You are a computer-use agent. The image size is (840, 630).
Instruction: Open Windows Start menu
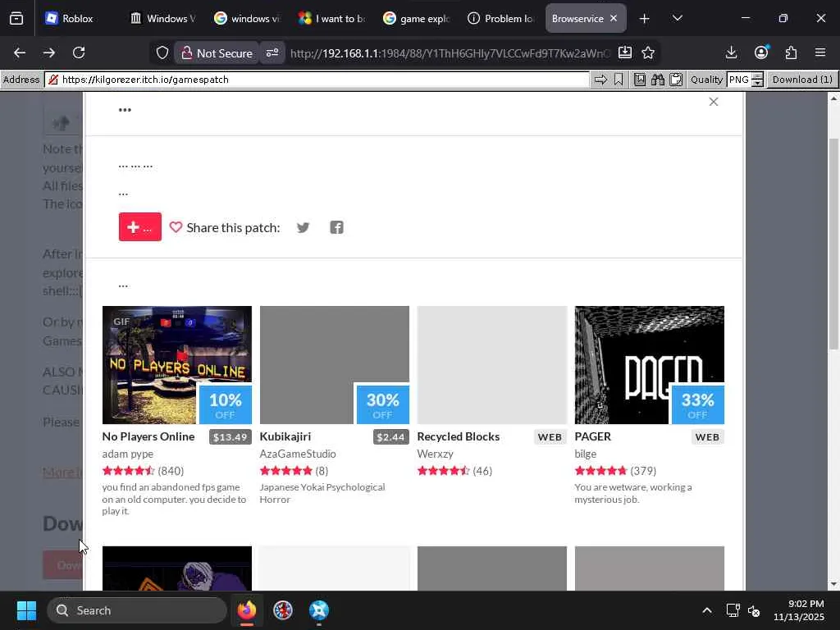26,610
